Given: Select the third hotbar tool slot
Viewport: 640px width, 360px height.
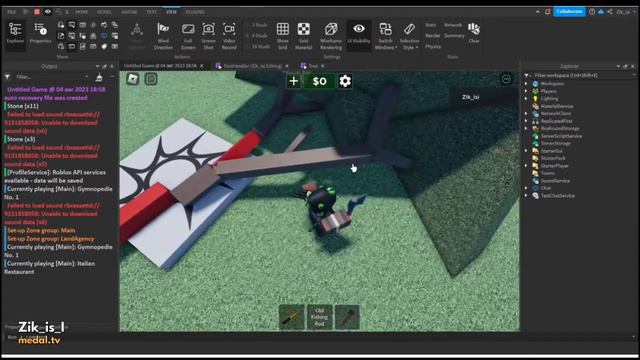Looking at the screenshot, I should [347, 316].
